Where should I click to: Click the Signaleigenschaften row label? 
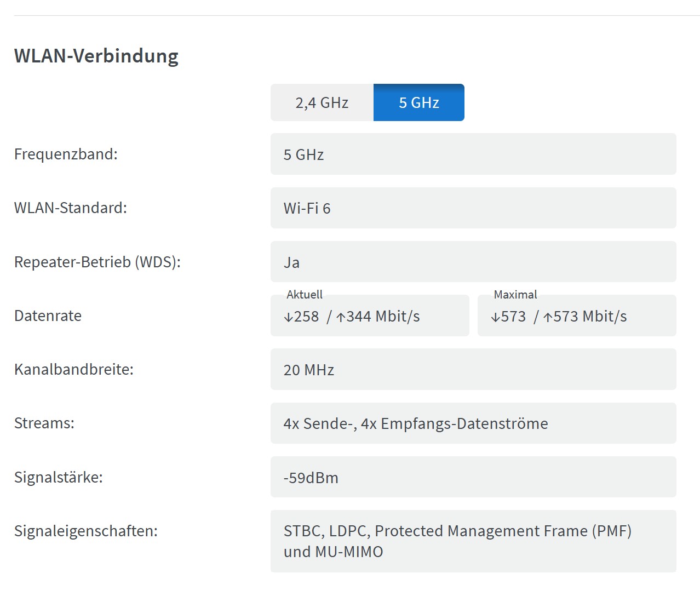point(86,530)
